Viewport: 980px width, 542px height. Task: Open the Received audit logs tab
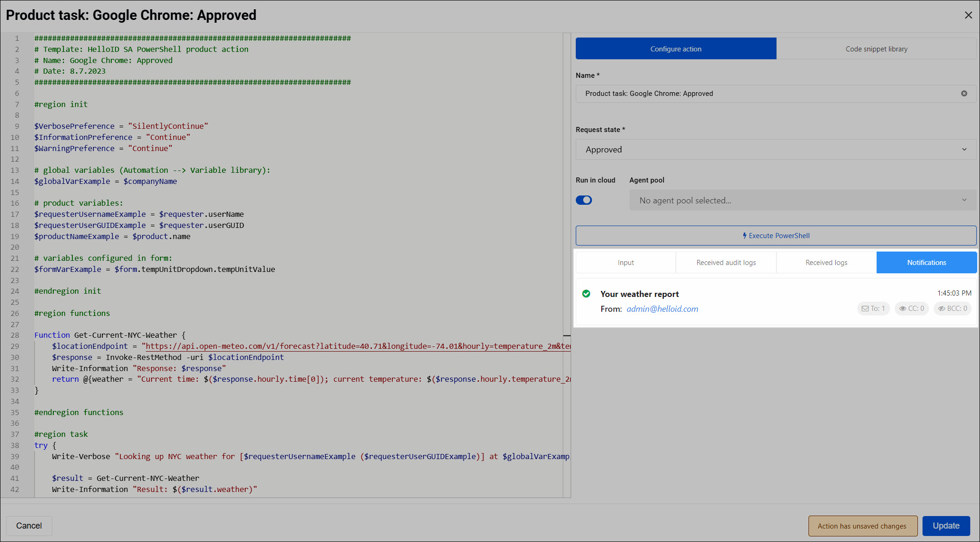click(x=726, y=263)
